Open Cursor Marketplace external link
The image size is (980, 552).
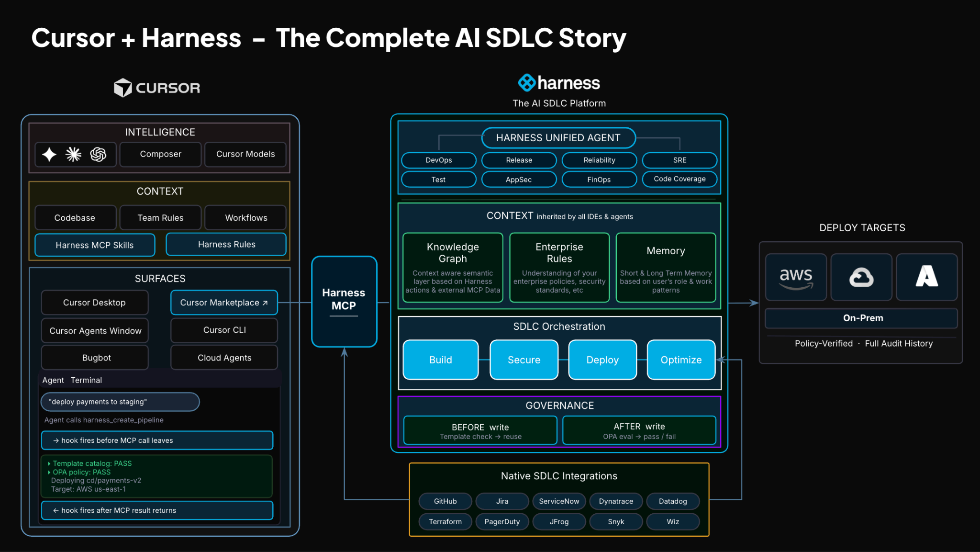coord(224,303)
